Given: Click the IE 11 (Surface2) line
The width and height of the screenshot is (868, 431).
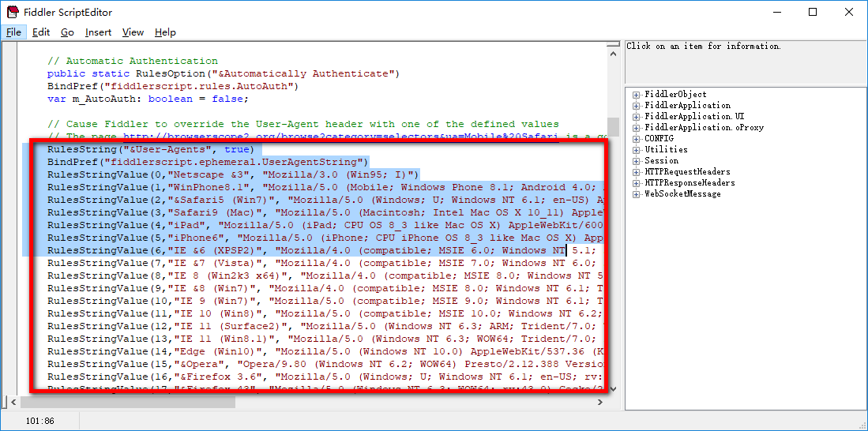Looking at the screenshot, I should pos(325,326).
